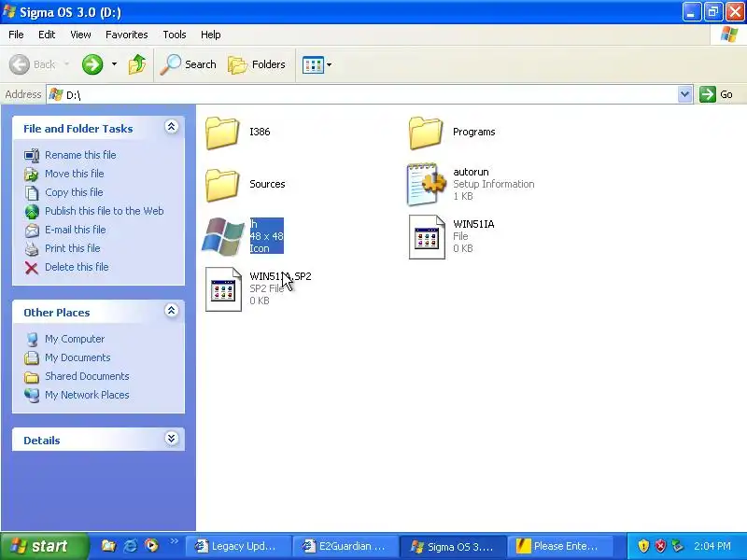Click Move this file link
This screenshot has height=560, width=747.
75,174
